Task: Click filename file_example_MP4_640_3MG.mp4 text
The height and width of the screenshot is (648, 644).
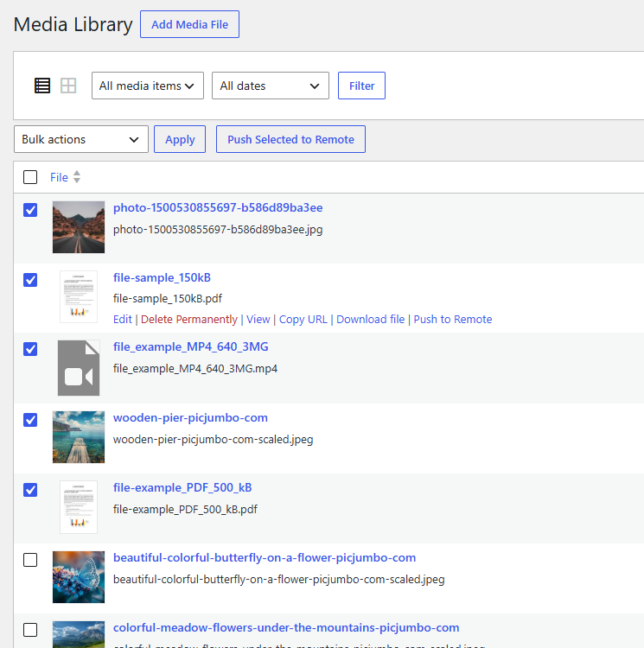Action: tap(195, 369)
